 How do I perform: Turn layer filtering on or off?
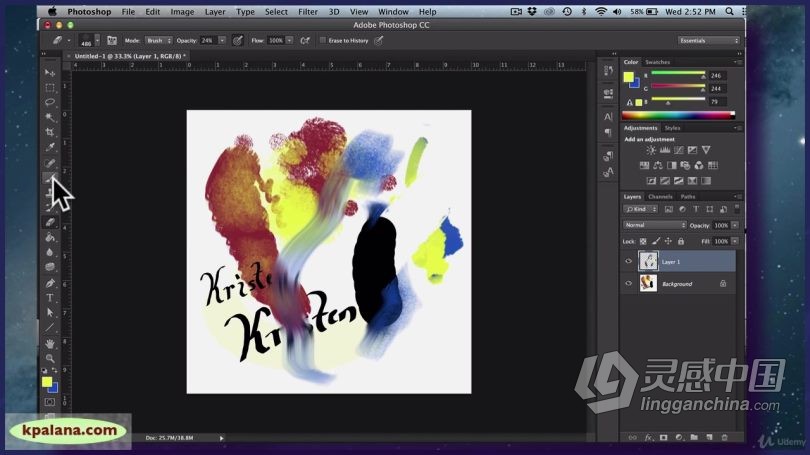(737, 209)
